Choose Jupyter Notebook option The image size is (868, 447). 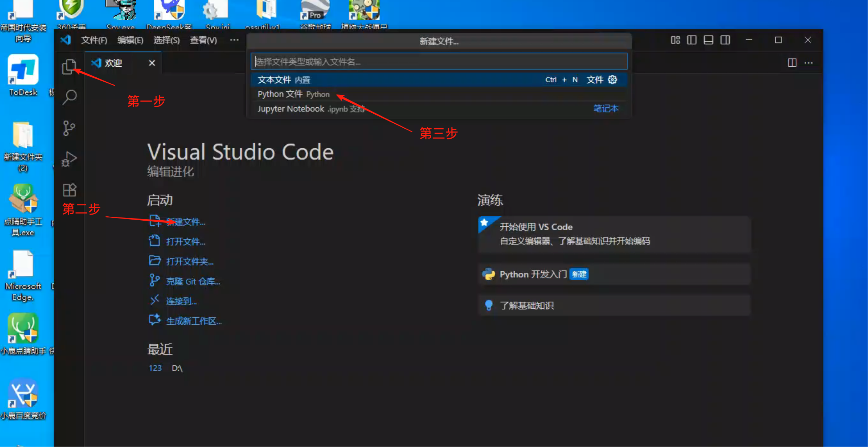coord(439,109)
